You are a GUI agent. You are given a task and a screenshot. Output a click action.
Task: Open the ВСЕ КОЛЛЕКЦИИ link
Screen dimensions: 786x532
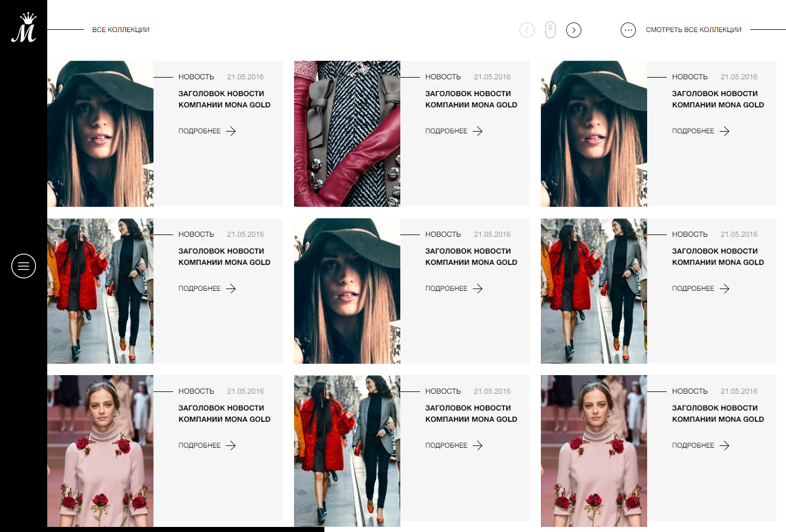121,30
